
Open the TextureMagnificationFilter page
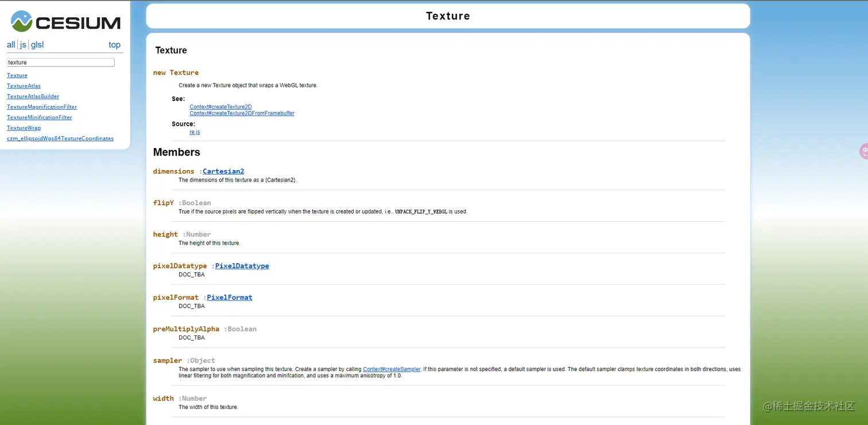(41, 107)
